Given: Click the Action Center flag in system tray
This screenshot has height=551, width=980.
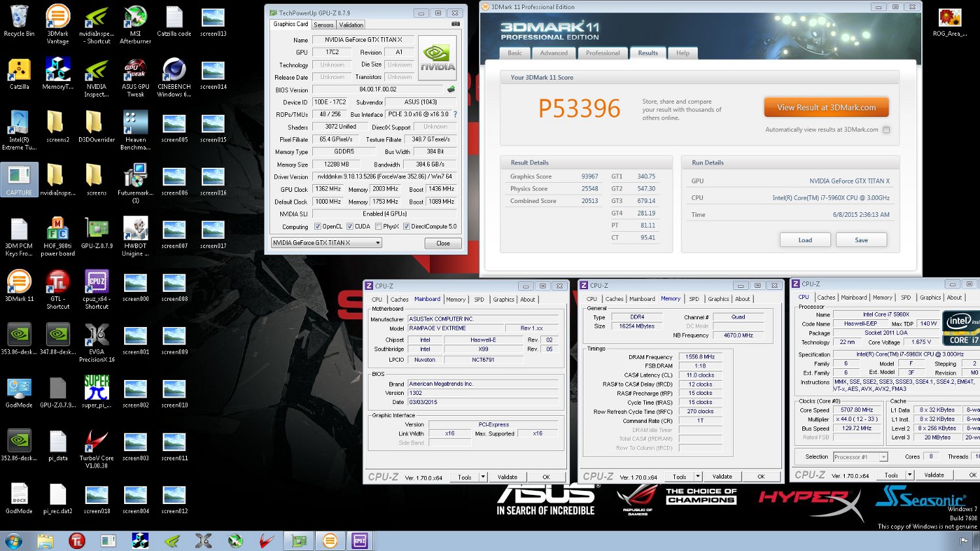Looking at the screenshot, I should pos(964,541).
